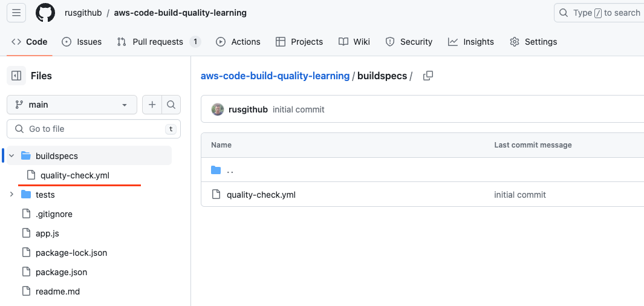The height and width of the screenshot is (306, 644).
Task: Select package.json in the file tree
Action: point(61,272)
